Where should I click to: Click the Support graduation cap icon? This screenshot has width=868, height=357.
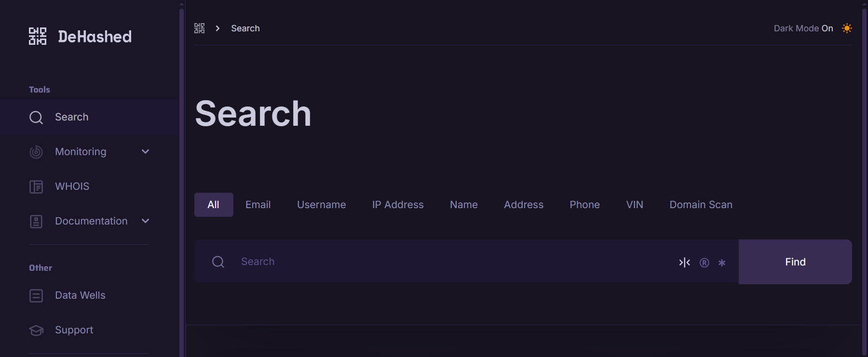[x=36, y=330]
